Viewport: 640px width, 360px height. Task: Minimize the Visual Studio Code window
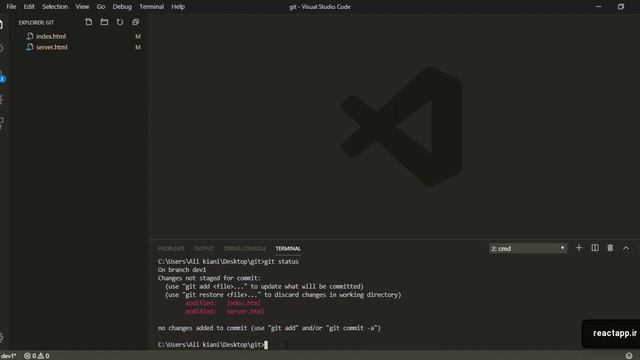point(598,7)
